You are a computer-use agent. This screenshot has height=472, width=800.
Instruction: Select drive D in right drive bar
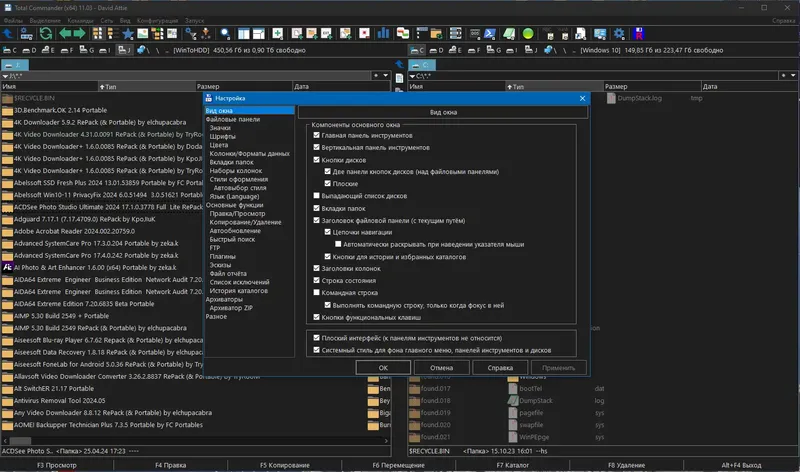coord(437,49)
